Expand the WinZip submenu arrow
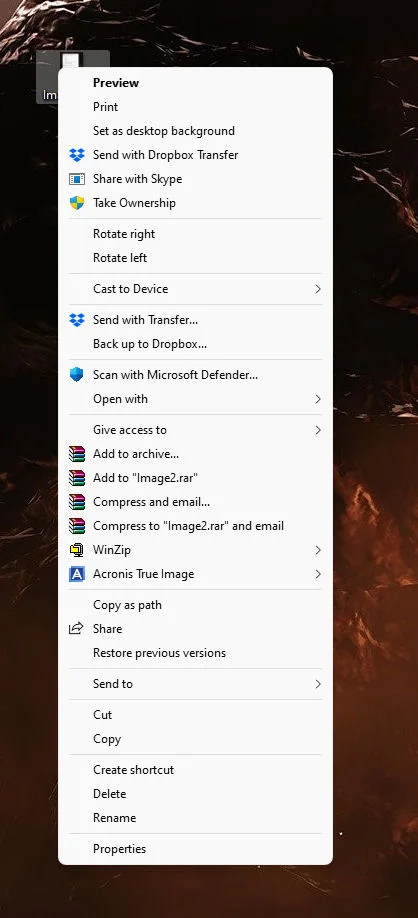The height and width of the screenshot is (918, 418). pyautogui.click(x=318, y=550)
